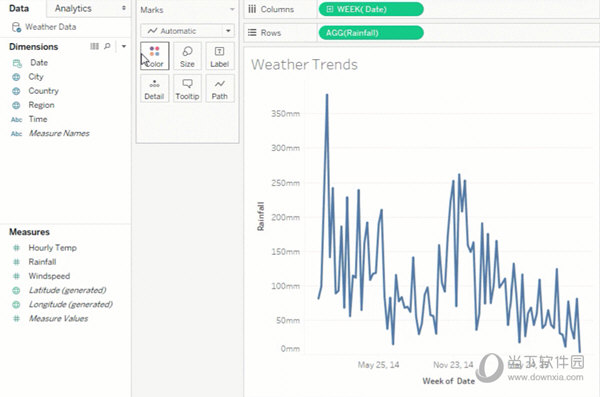Image resolution: width=600 pixels, height=397 pixels.
Task: Open the Label marks card
Action: pyautogui.click(x=219, y=56)
